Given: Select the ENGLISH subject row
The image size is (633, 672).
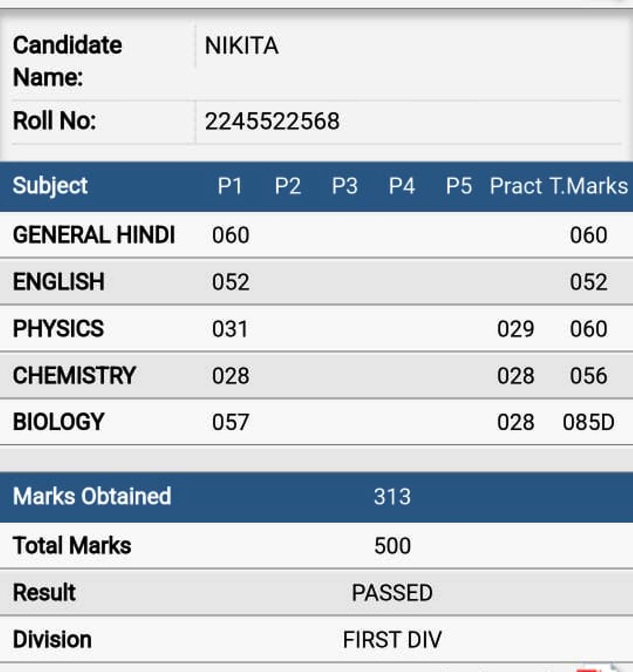Looking at the screenshot, I should pos(316,282).
